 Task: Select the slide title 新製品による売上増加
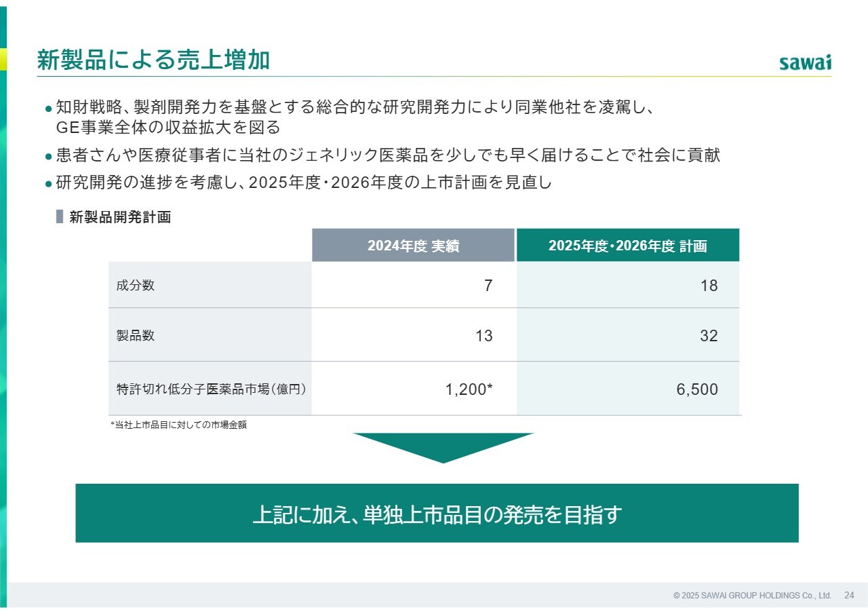point(153,60)
